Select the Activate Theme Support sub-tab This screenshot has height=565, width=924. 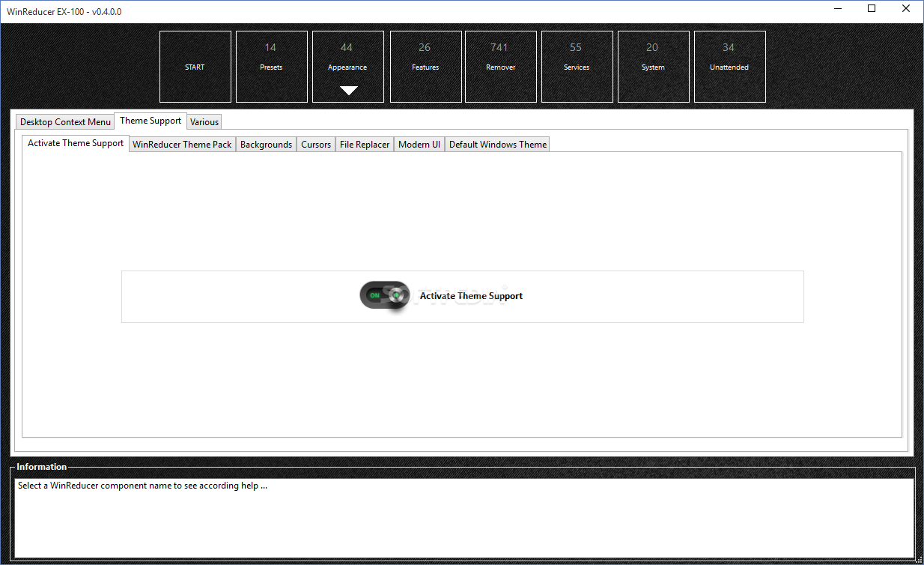click(x=76, y=143)
